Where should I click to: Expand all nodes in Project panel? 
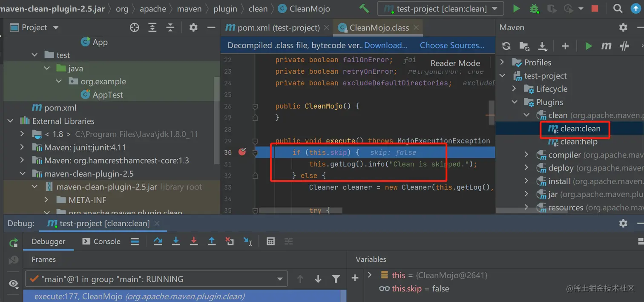click(x=152, y=28)
